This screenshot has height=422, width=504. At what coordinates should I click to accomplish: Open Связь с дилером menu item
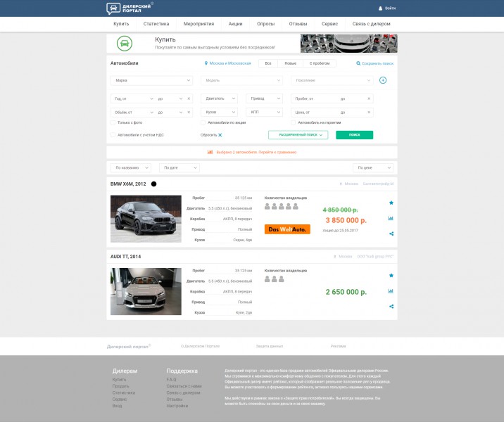(371, 24)
